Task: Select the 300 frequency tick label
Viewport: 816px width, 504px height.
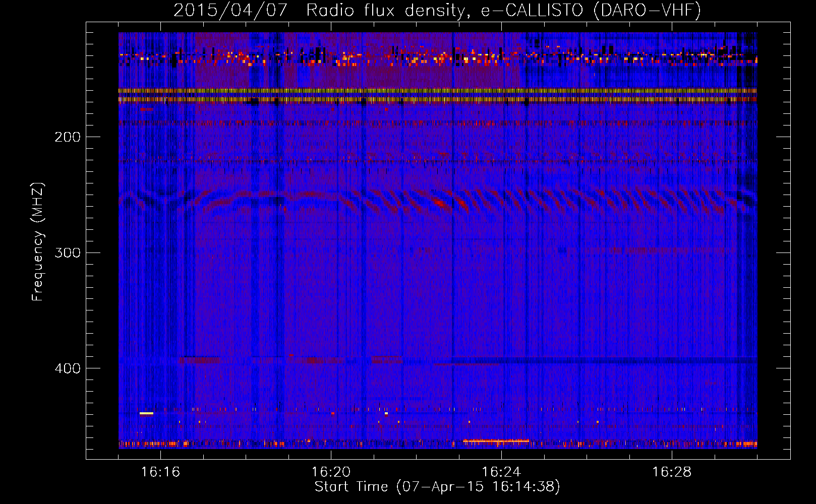Action: 67,253
